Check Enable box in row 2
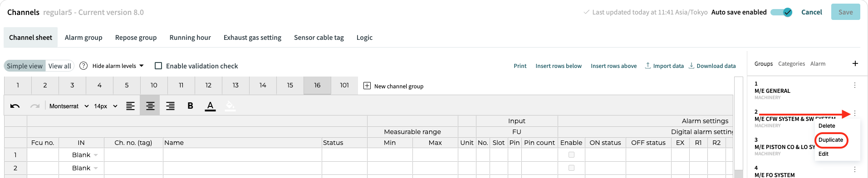868x178 pixels. tap(571, 168)
